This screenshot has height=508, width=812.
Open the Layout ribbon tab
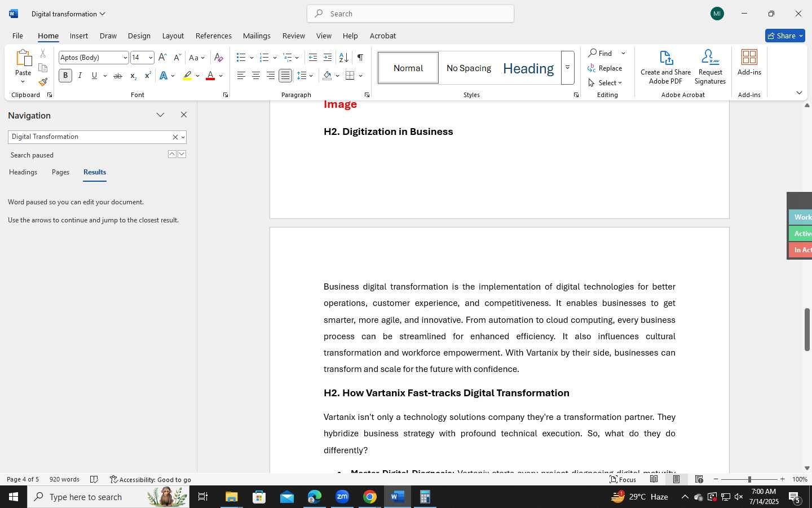point(173,36)
